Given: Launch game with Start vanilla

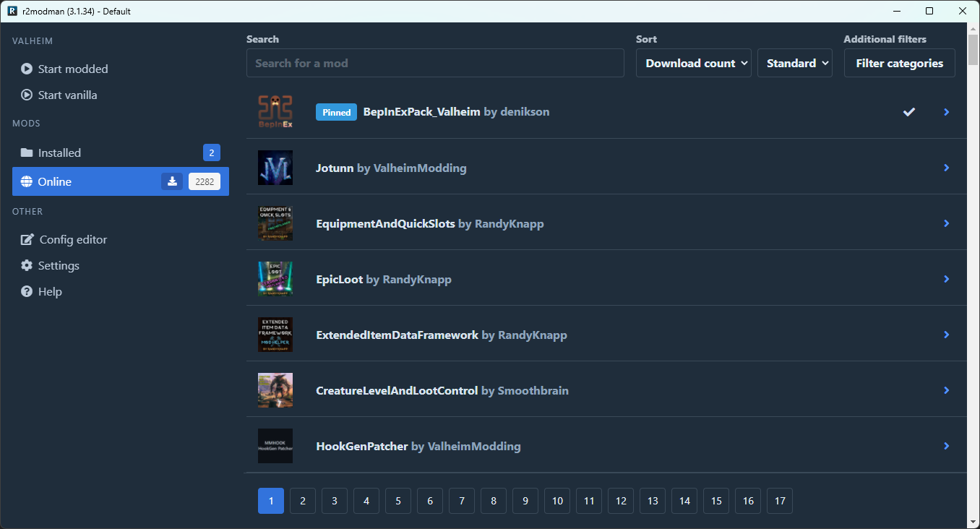Looking at the screenshot, I should 121,95.
